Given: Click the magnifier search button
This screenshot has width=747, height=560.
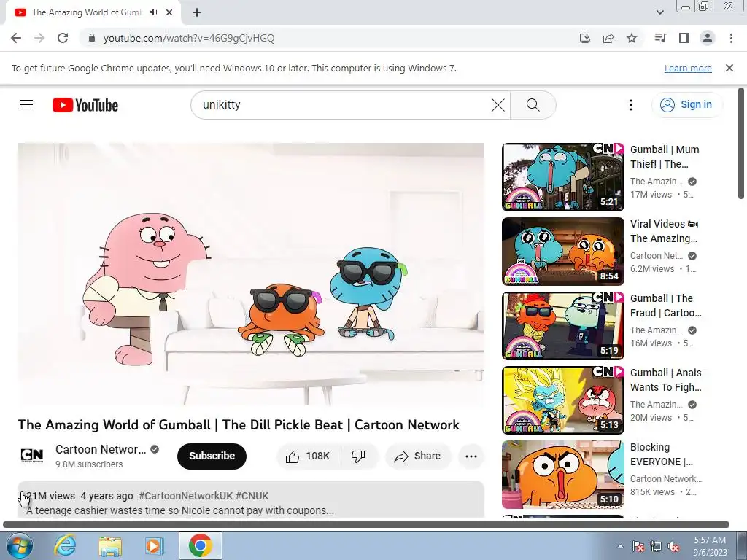Looking at the screenshot, I should 533,105.
